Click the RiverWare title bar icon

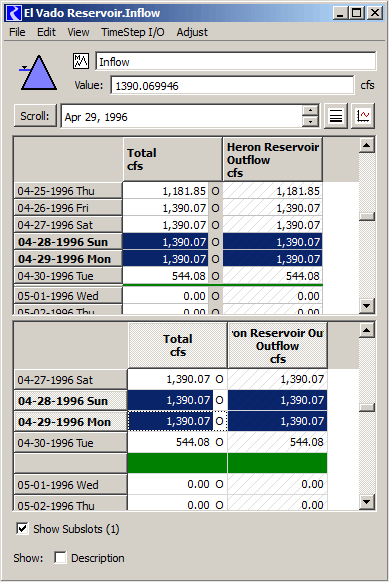pyautogui.click(x=14, y=13)
